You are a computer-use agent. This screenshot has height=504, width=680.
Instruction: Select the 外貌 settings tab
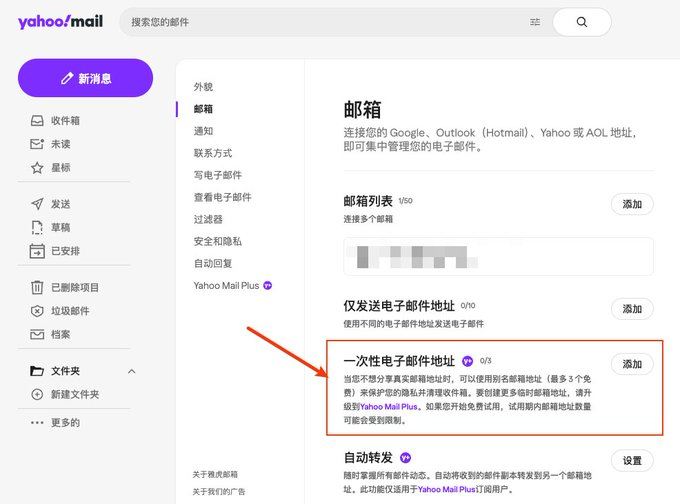tap(203, 87)
